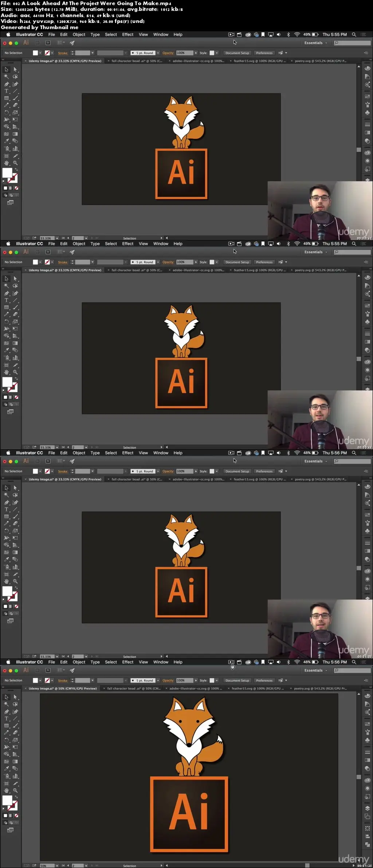Change screen mode button in the fourth frame
The height and width of the screenshot is (868, 373).
click(11, 829)
